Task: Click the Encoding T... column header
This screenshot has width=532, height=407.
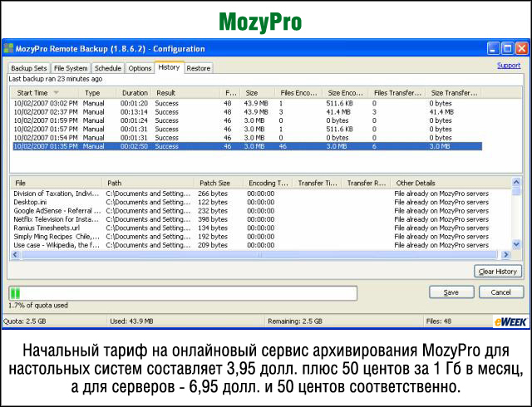Action: pos(268,183)
